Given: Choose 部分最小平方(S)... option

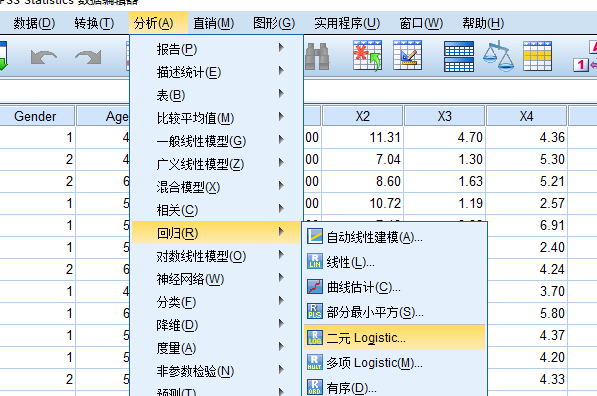Looking at the screenshot, I should (395, 312).
